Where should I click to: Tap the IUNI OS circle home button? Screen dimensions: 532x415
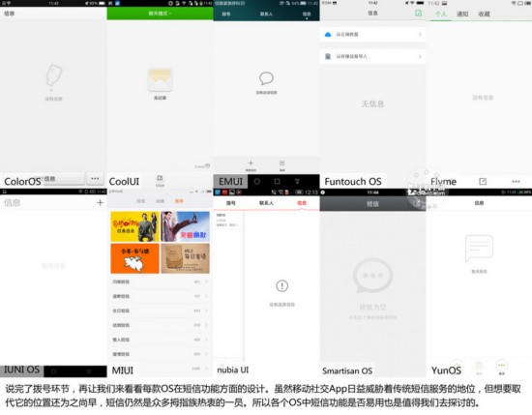coord(53,371)
